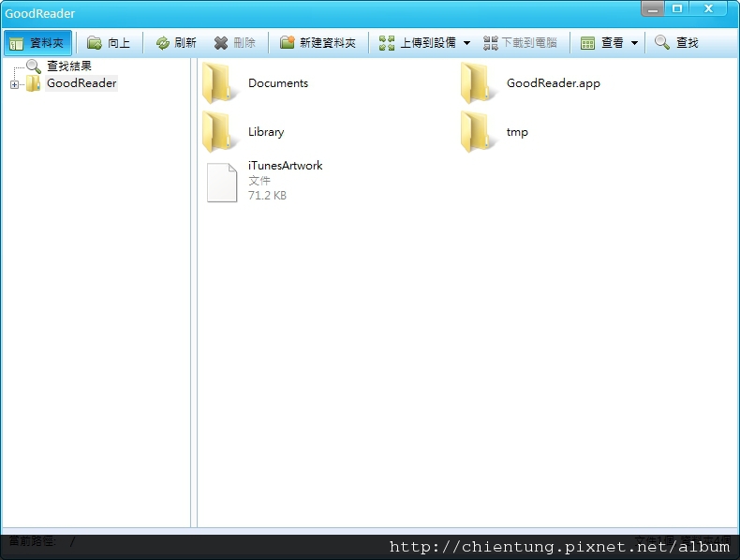The height and width of the screenshot is (560, 740).
Task: Click the 新建資料夾 button label
Action: pos(328,43)
